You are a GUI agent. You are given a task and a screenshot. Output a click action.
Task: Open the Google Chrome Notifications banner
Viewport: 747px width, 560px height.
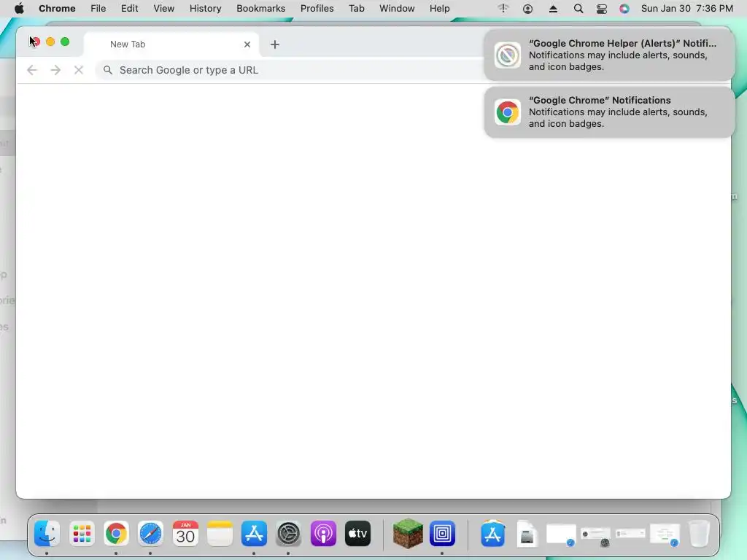[x=609, y=112]
